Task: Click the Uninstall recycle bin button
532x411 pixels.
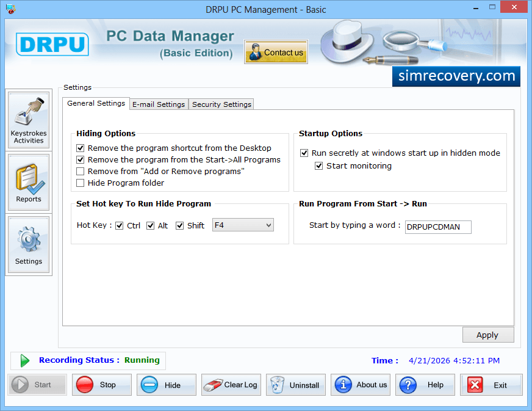Action: coord(296,385)
